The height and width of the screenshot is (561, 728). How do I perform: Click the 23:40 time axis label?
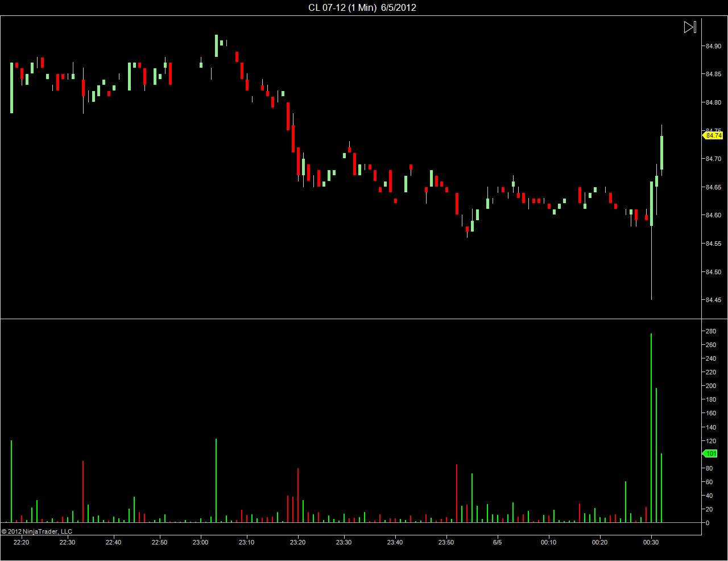coord(395,542)
